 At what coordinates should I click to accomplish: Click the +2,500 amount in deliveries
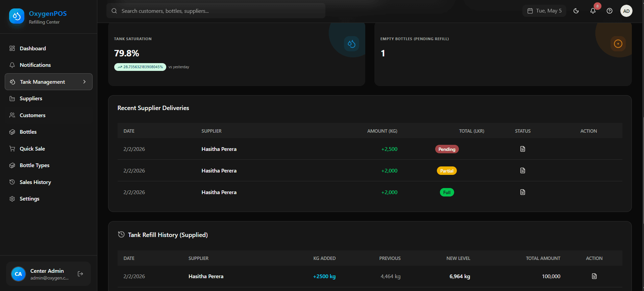coord(389,149)
